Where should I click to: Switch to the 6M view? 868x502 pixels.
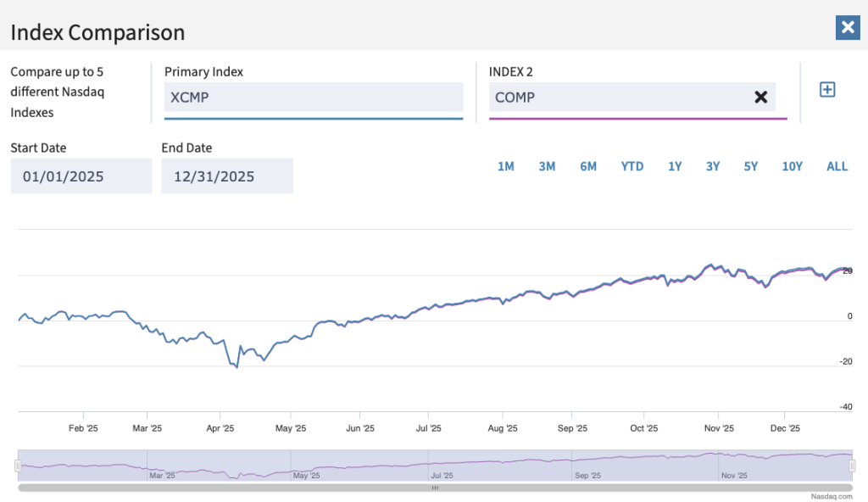coord(588,166)
